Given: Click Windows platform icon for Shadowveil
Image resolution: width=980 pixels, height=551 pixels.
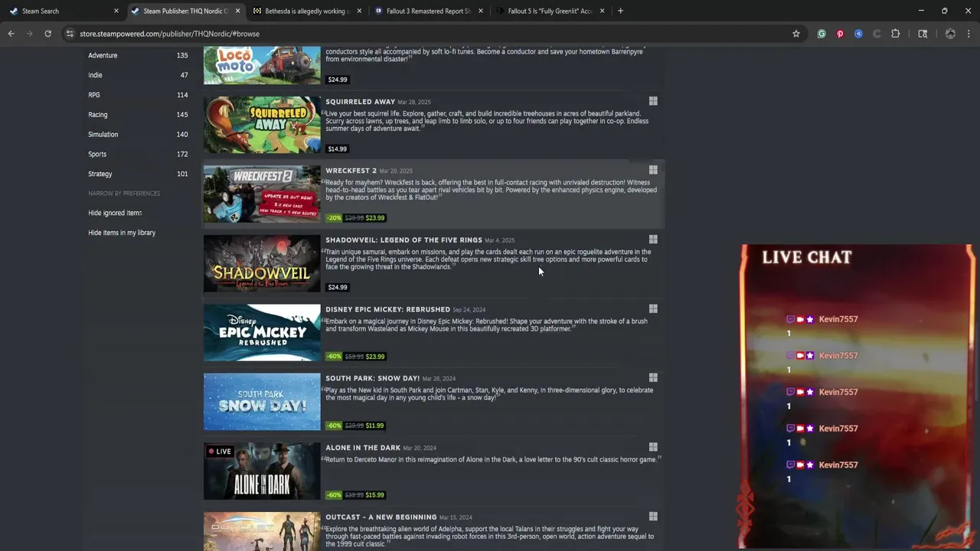Looking at the screenshot, I should point(653,240).
